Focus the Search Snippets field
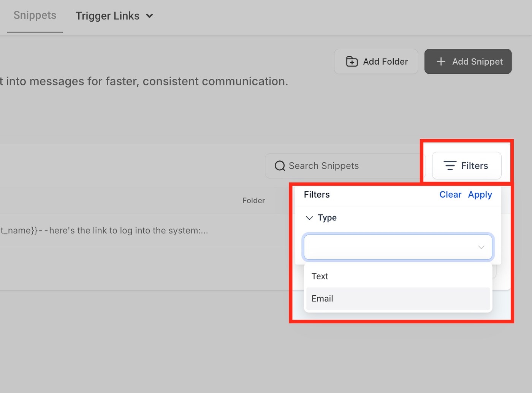The height and width of the screenshot is (393, 532). coord(342,166)
